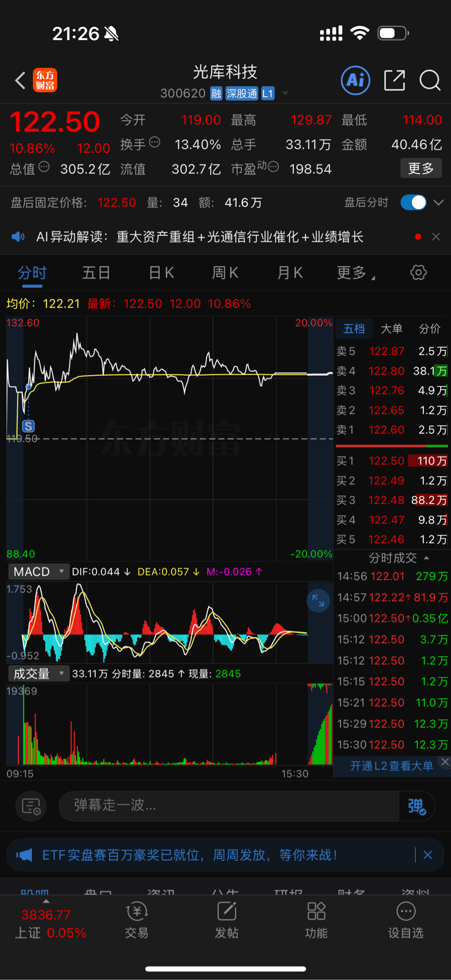
Task: Tap info icon next to 总值
Action: pyautogui.click(x=43, y=167)
